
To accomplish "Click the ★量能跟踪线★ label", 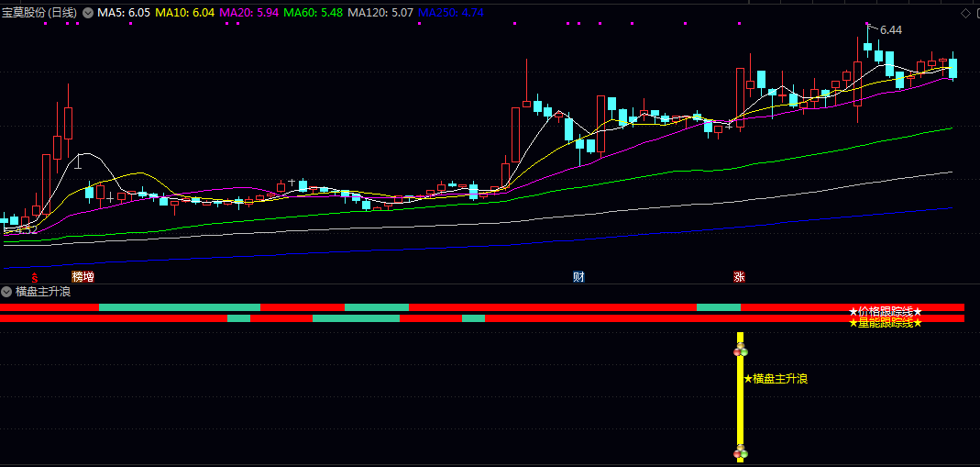I will pos(886,323).
